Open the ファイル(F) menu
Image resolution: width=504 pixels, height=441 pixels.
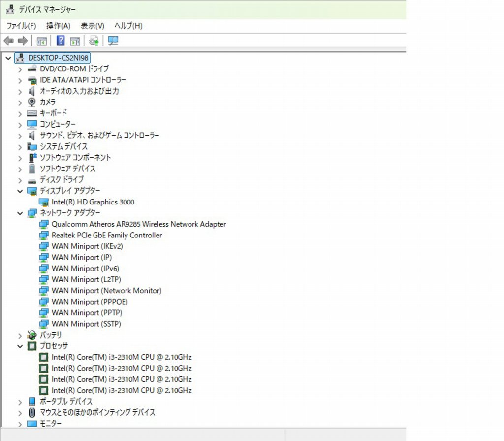tap(21, 26)
